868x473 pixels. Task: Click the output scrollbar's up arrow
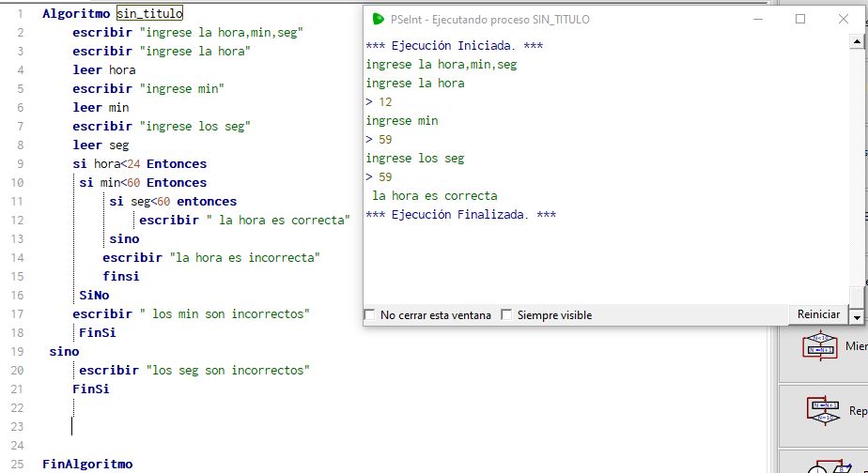coord(856,43)
